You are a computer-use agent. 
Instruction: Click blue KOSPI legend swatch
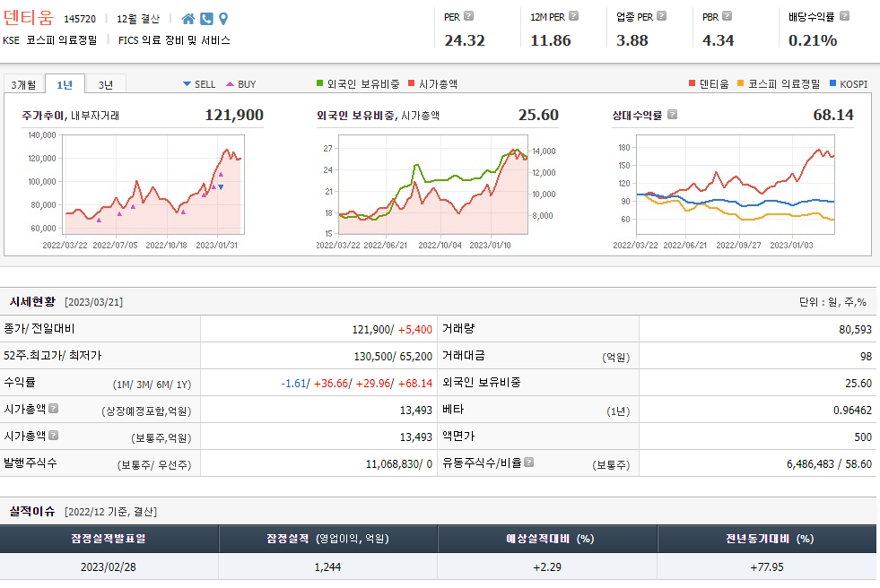pos(832,83)
